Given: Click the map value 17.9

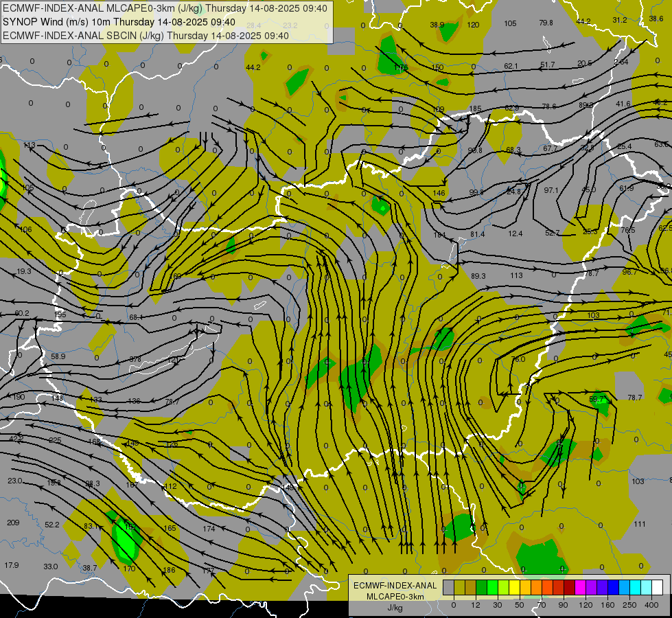Looking at the screenshot, I should 12,565.
